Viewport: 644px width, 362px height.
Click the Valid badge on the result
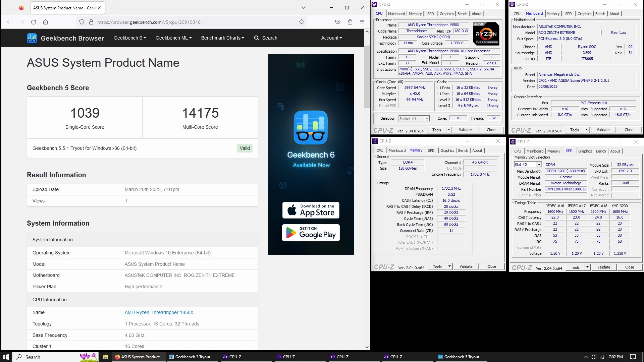(x=245, y=148)
